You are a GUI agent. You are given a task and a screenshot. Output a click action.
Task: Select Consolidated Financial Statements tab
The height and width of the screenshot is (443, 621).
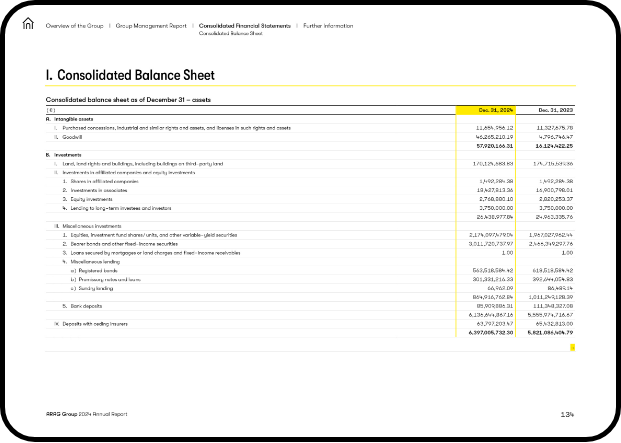click(244, 25)
